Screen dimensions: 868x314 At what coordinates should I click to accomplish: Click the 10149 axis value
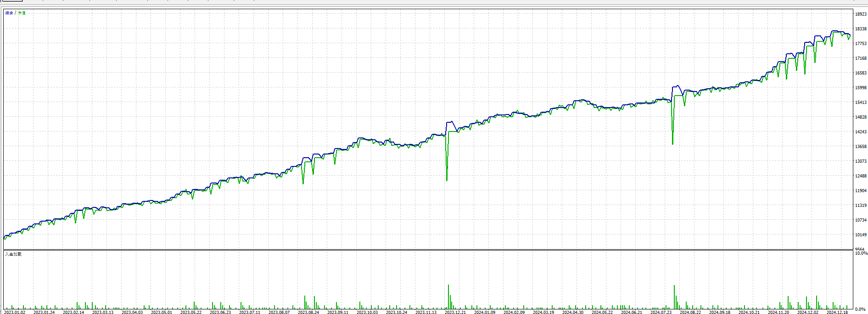[x=861, y=235]
